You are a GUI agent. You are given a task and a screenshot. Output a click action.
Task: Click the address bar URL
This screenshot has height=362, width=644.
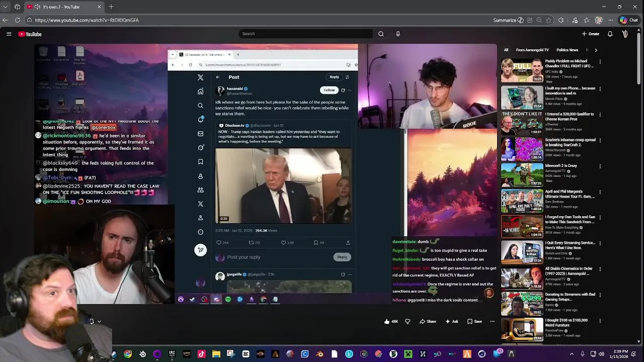point(87,20)
